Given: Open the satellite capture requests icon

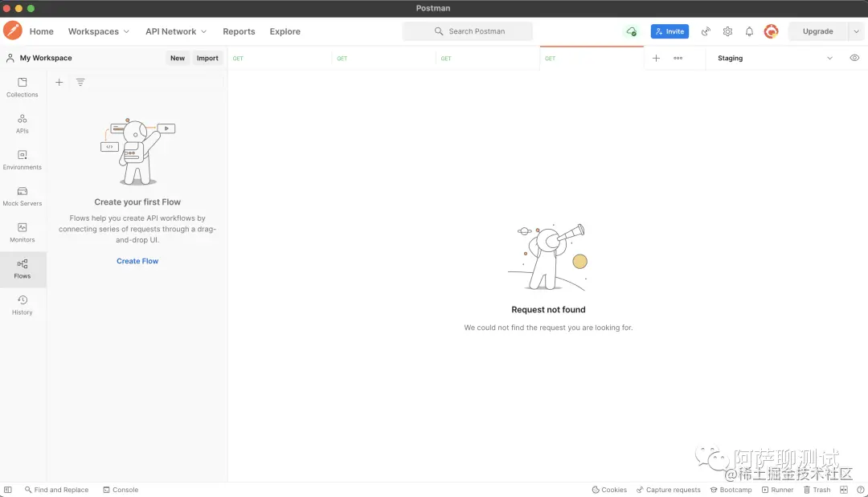Looking at the screenshot, I should coord(706,31).
